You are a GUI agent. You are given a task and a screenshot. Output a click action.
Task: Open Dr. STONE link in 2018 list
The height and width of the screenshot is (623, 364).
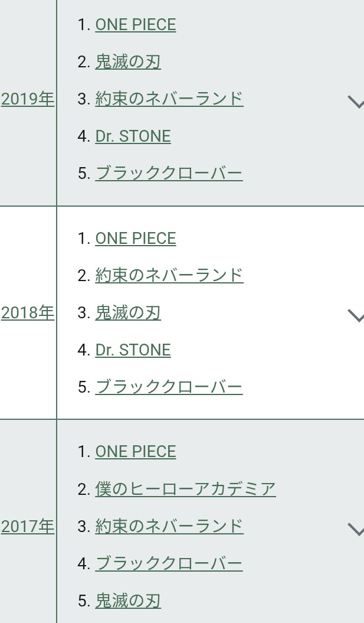[133, 350]
